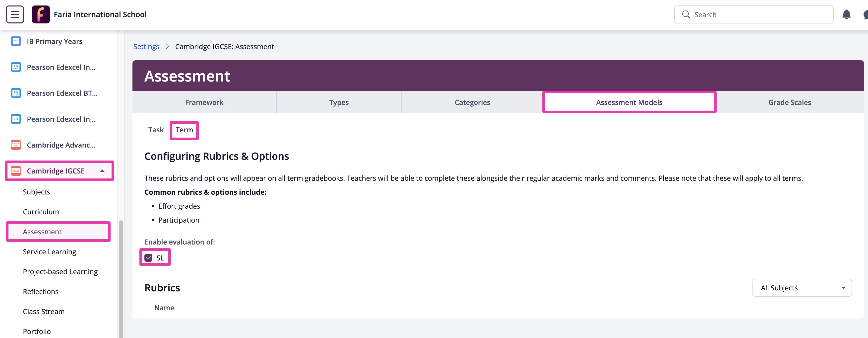Open the Pearson Edexcel BTEC program icon

point(15,93)
